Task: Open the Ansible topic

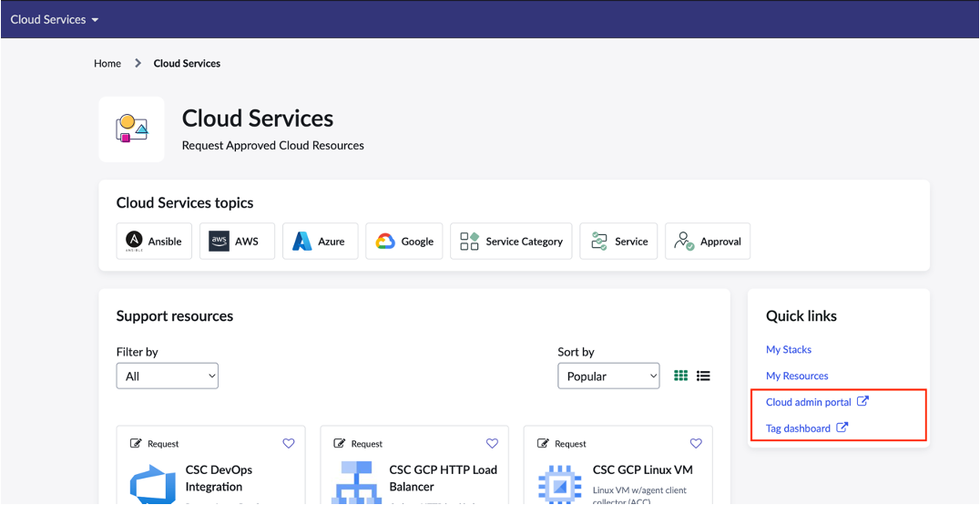Action: pyautogui.click(x=154, y=242)
